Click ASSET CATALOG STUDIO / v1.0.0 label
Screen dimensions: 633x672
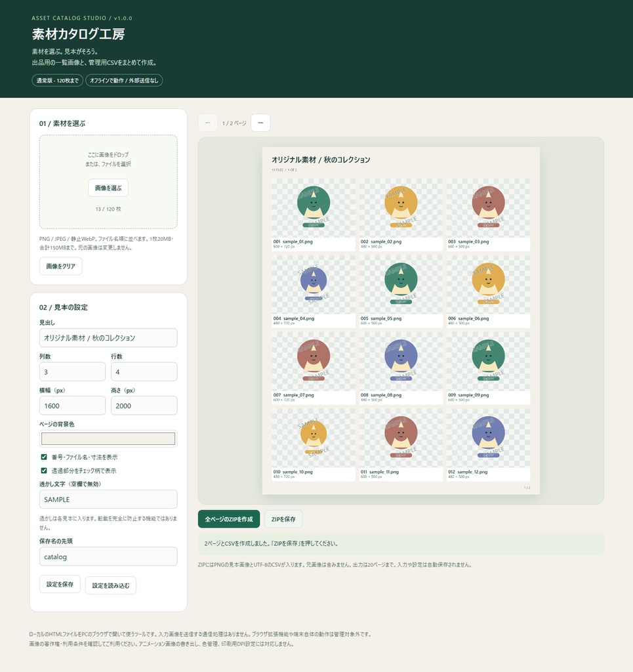[82, 18]
